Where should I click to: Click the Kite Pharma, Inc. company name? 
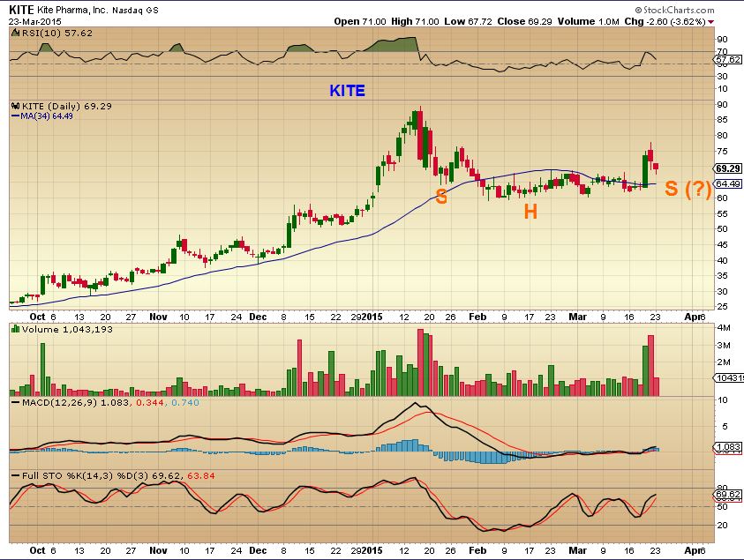[x=72, y=10]
